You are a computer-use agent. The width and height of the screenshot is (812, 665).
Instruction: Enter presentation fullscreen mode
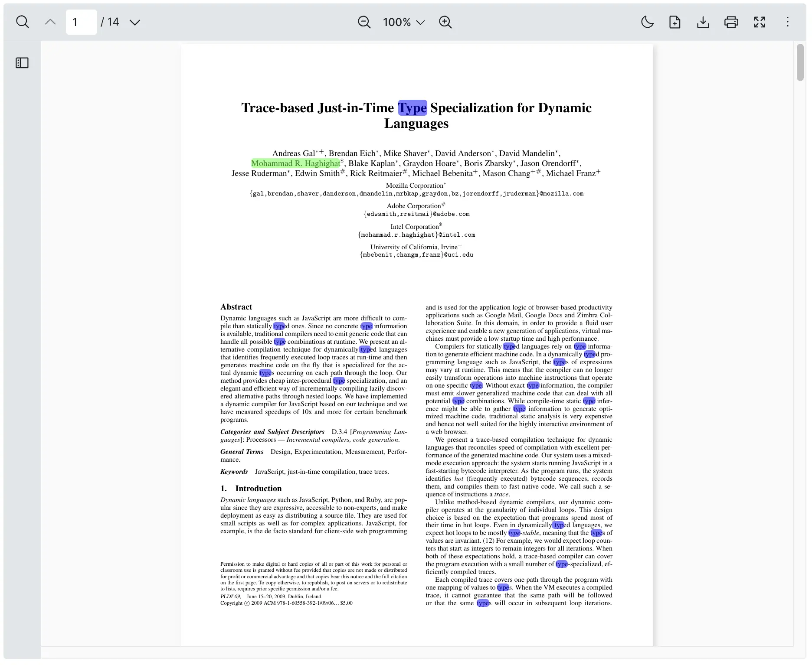tap(760, 22)
